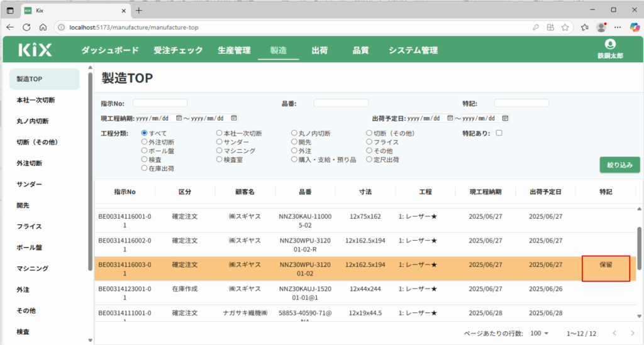Viewport: 644px width, 345px height.
Task: Switch to 出荷 menu
Action: coord(319,50)
